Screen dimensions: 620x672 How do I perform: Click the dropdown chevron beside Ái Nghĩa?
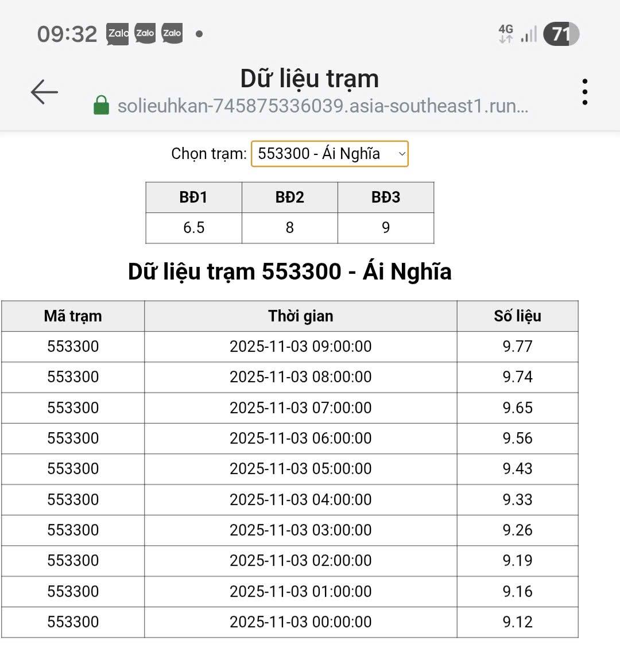point(402,154)
